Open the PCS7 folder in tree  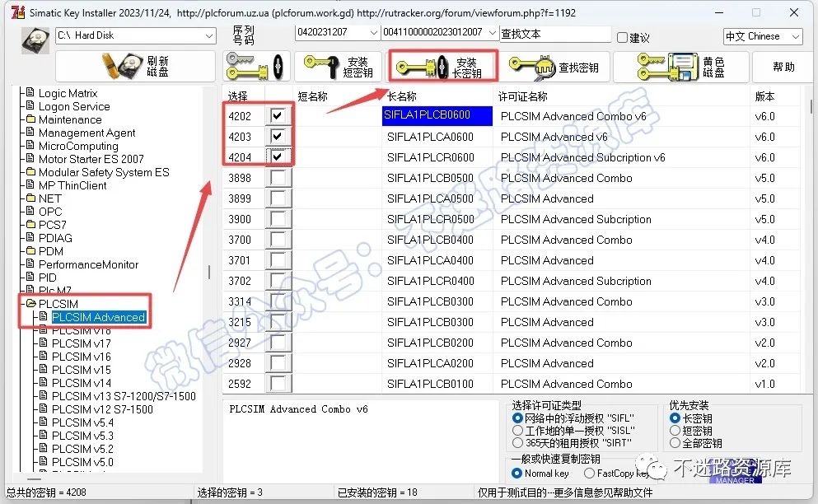click(x=52, y=225)
